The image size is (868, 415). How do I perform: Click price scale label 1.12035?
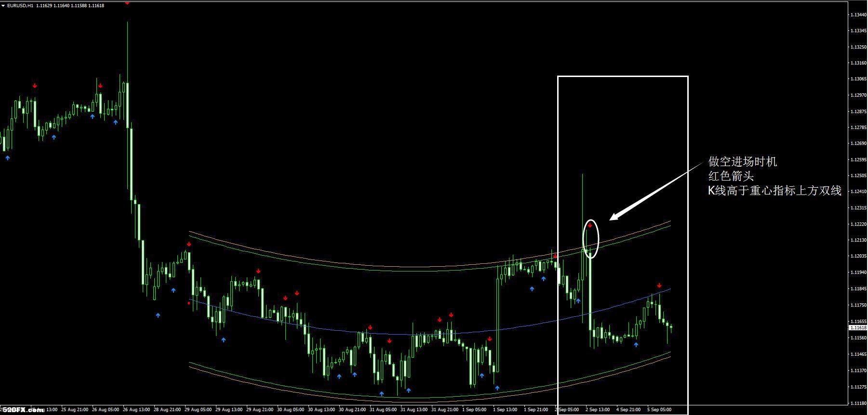coord(858,256)
